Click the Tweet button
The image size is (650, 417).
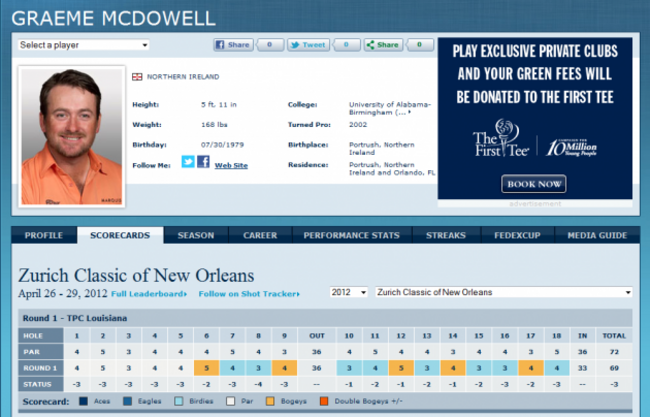pos(308,45)
